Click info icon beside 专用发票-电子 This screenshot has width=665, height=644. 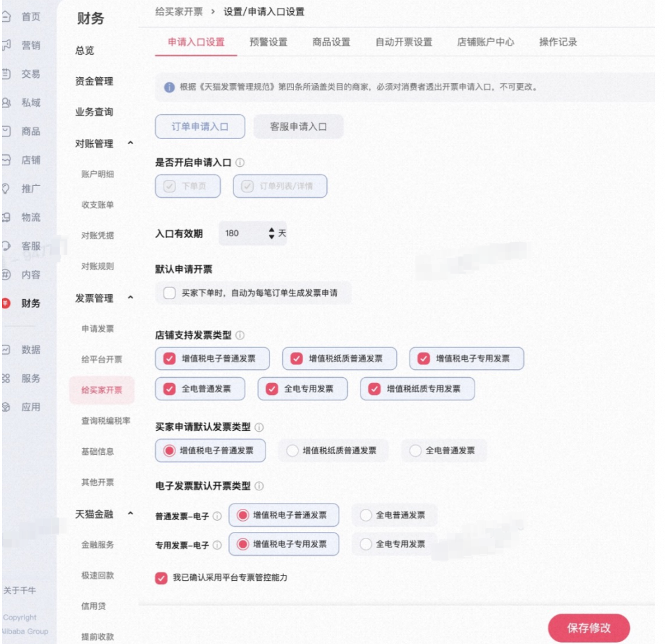[x=217, y=544]
